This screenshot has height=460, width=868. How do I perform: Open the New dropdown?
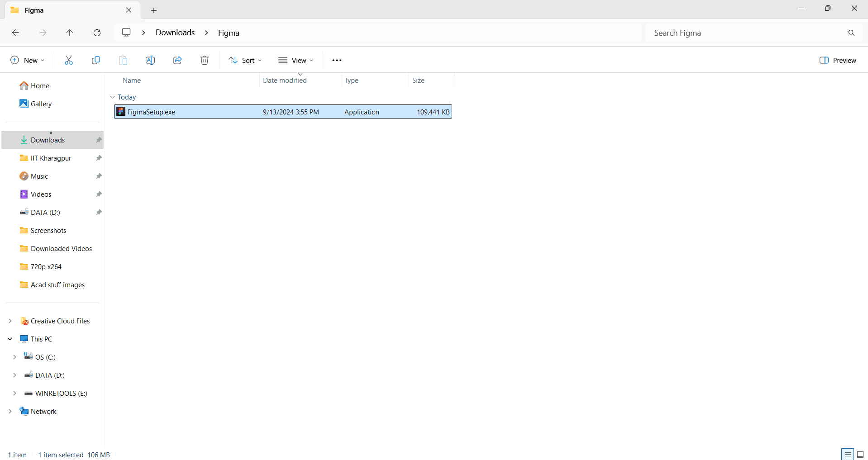tap(27, 60)
